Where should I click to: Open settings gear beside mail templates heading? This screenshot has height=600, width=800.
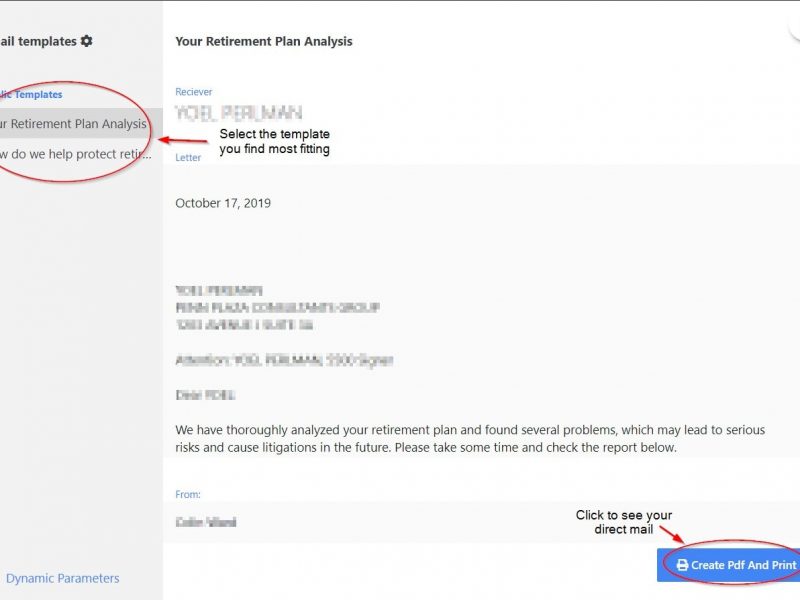coord(87,41)
